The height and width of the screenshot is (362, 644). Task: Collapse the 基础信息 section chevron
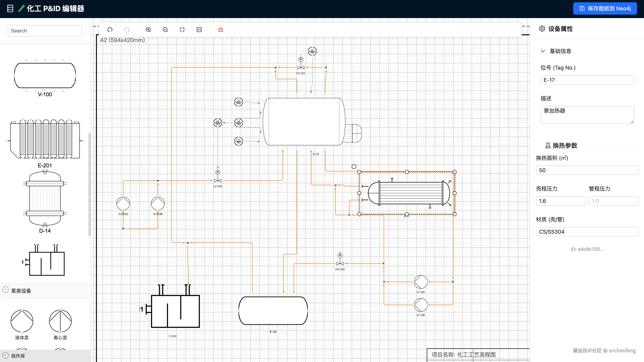coord(543,51)
